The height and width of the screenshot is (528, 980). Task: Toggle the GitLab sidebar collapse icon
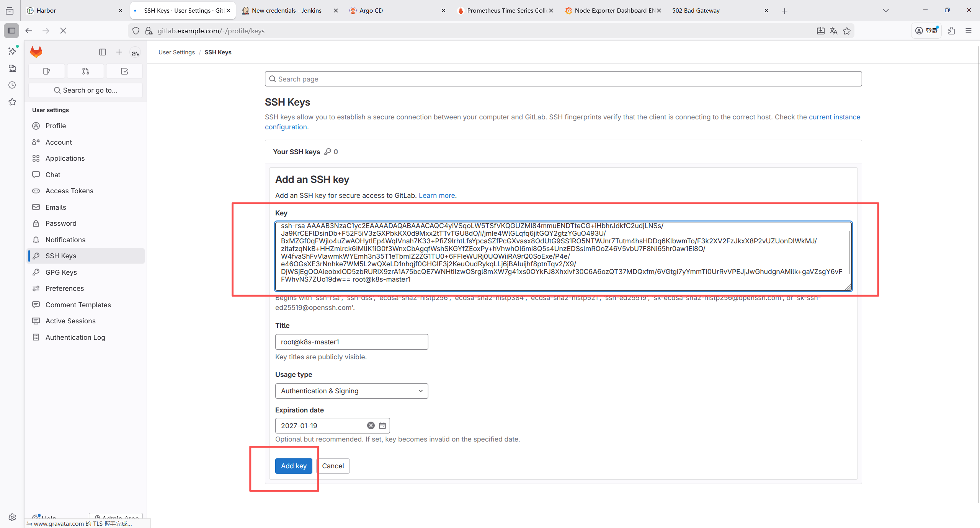(x=102, y=52)
